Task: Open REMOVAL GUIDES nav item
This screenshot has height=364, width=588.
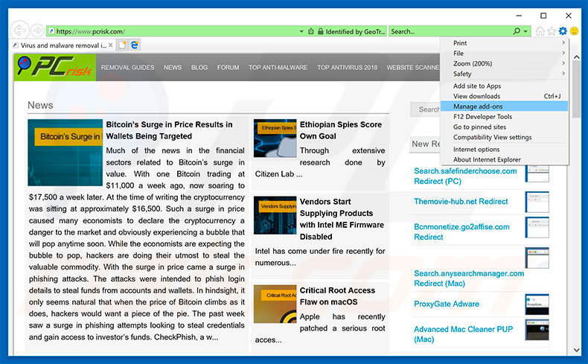Action: tap(127, 68)
